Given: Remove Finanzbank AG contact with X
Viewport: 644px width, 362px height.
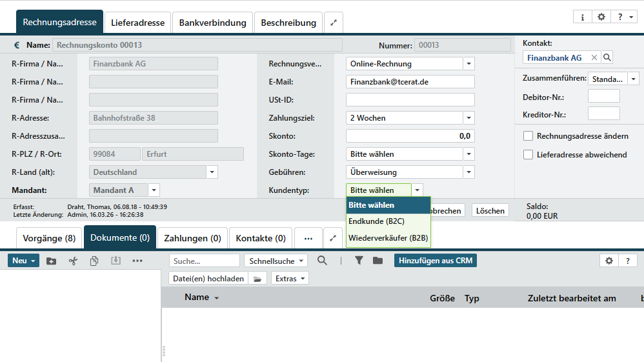Looking at the screenshot, I should (x=594, y=57).
